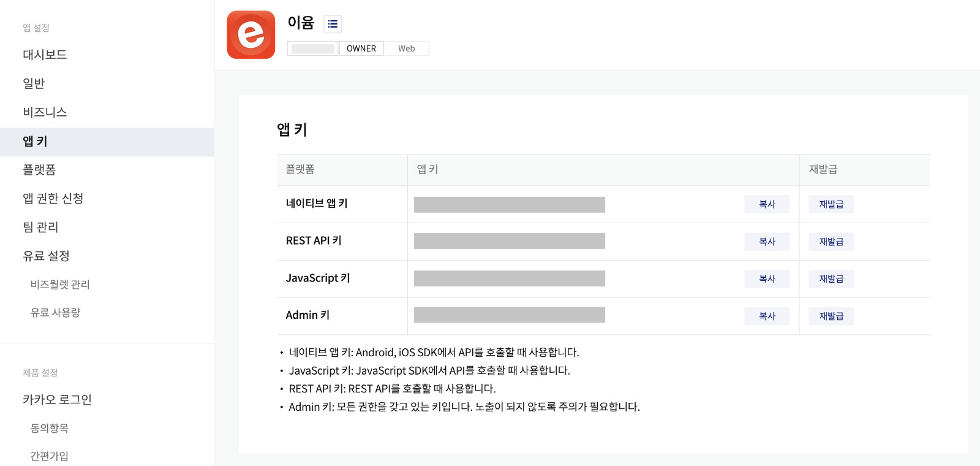Open 비즈월렛 관리 submenu
This screenshot has height=466, width=980.
pos(60,285)
